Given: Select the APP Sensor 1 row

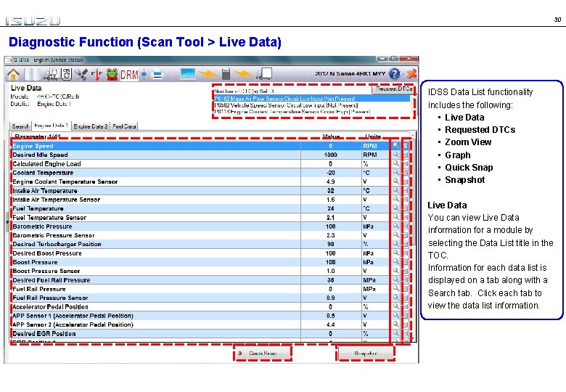Looking at the screenshot, I should pyautogui.click(x=201, y=316).
